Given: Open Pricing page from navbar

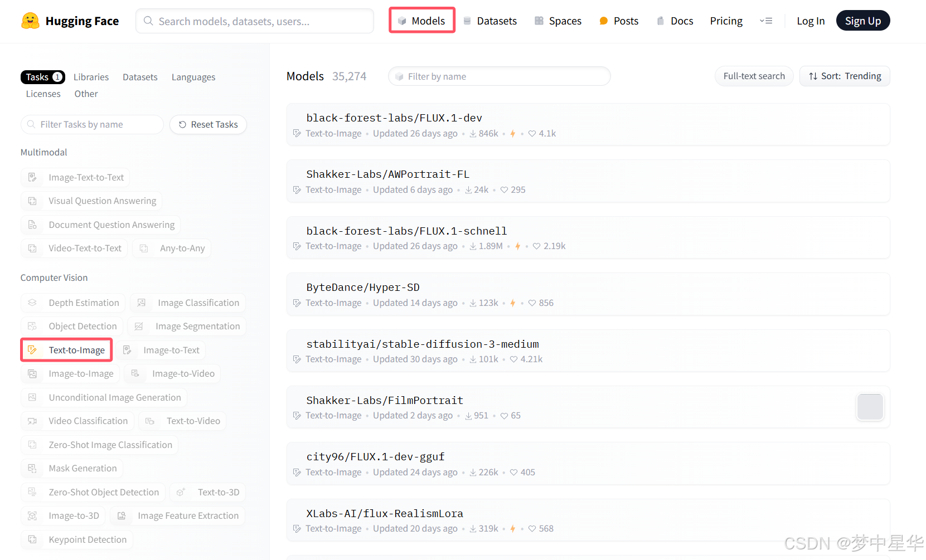Looking at the screenshot, I should (726, 21).
